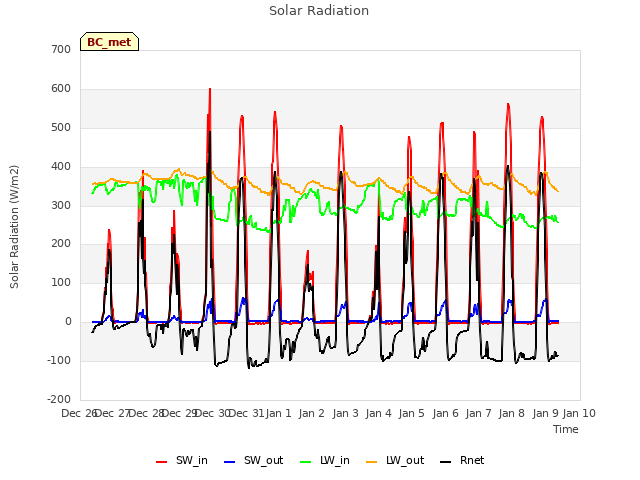Click the Jan 5 x-axis tick label
The image size is (640, 480).
(x=411, y=413)
